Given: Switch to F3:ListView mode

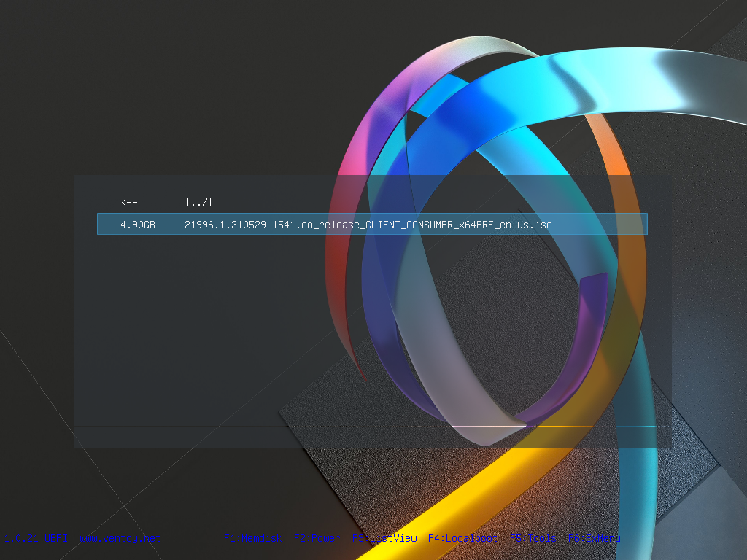Looking at the screenshot, I should (x=384, y=538).
